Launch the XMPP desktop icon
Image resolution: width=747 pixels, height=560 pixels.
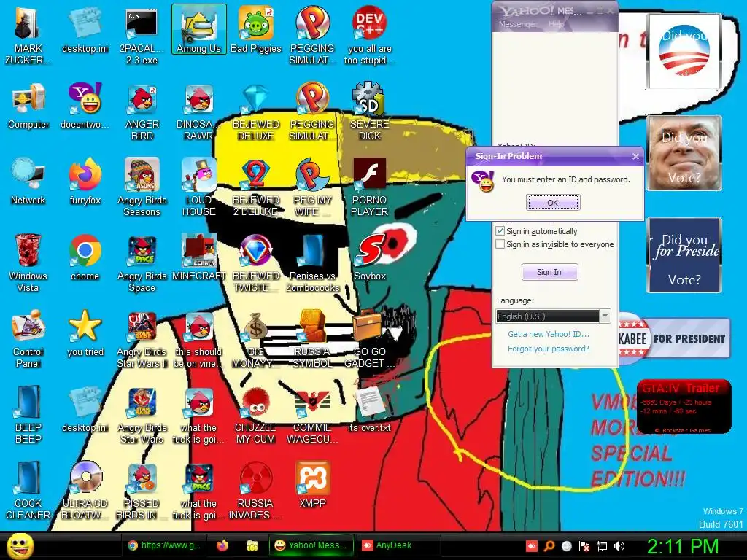tap(312, 484)
